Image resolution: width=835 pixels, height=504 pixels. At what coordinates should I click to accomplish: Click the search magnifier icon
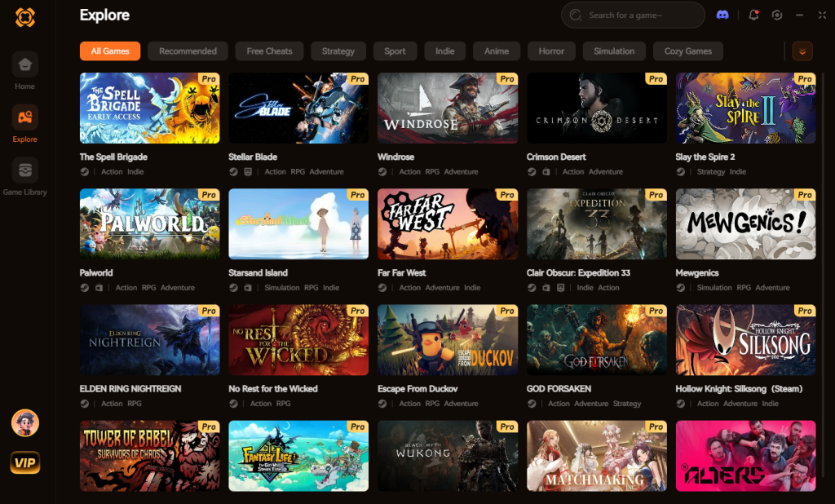pos(576,15)
